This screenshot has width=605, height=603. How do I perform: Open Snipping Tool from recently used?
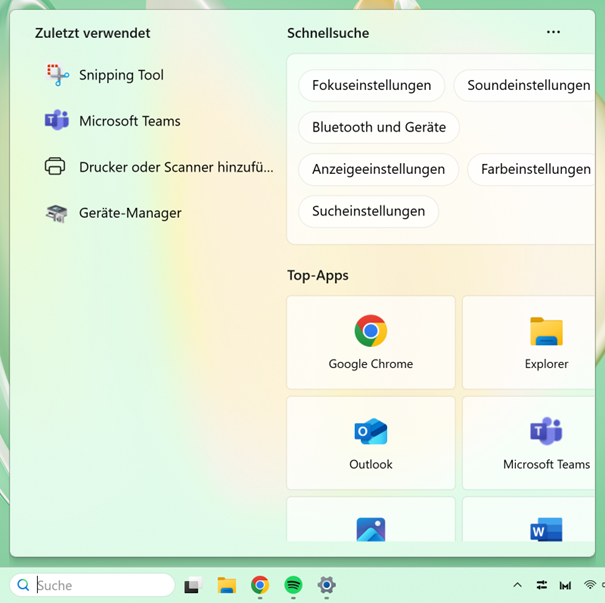click(x=104, y=75)
